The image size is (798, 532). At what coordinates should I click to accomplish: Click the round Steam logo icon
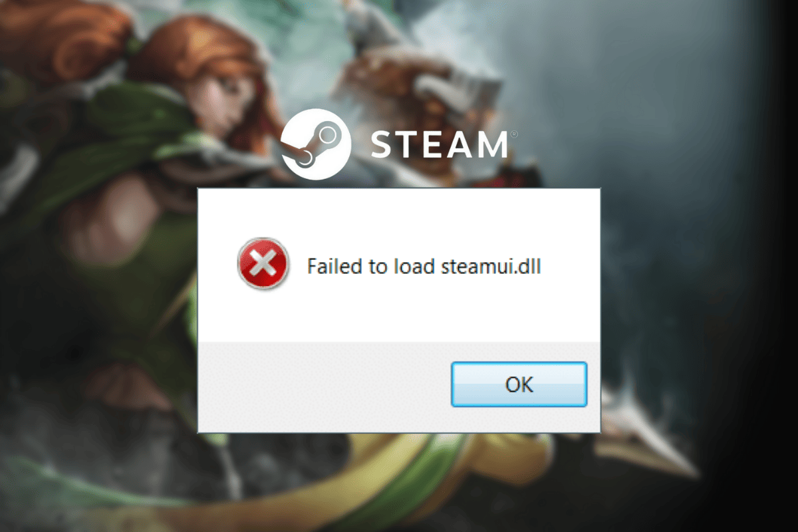click(316, 146)
